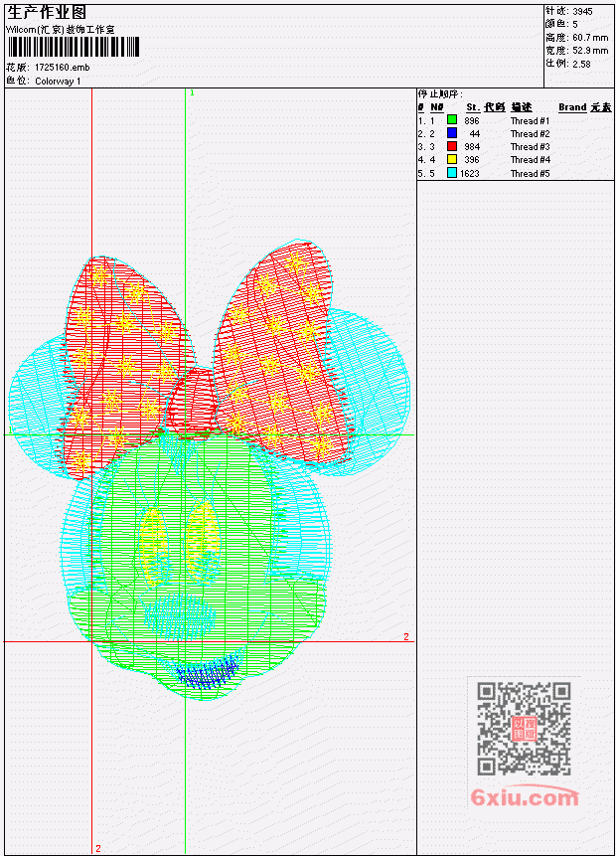Click the width value '52.9 mm'
This screenshot has width=616, height=856.
click(x=590, y=51)
